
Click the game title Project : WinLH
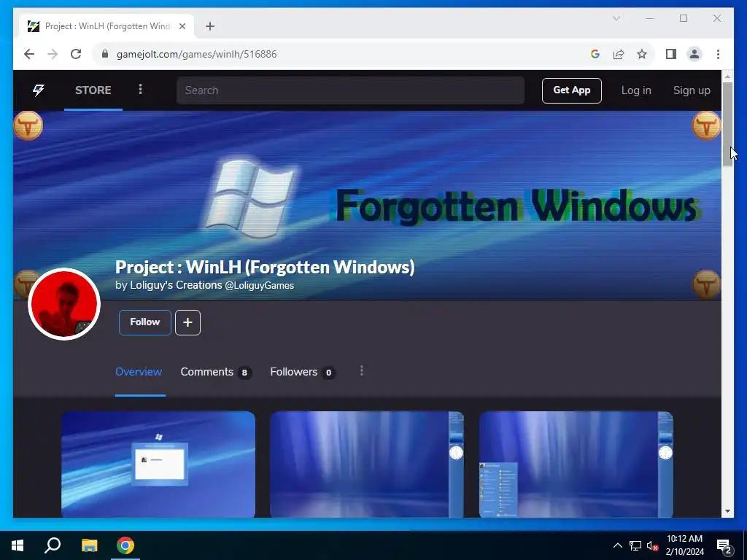click(265, 267)
